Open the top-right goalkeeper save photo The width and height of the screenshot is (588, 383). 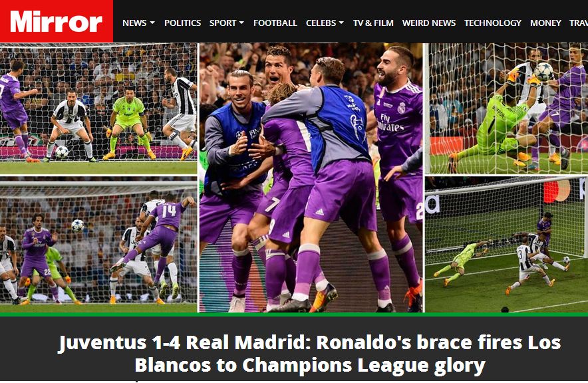[x=507, y=108]
